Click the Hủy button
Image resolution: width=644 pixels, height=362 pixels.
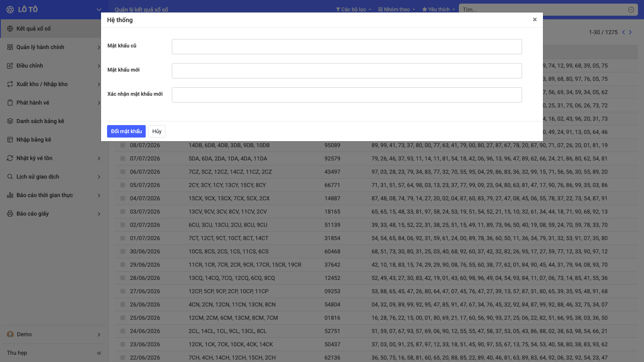157,131
